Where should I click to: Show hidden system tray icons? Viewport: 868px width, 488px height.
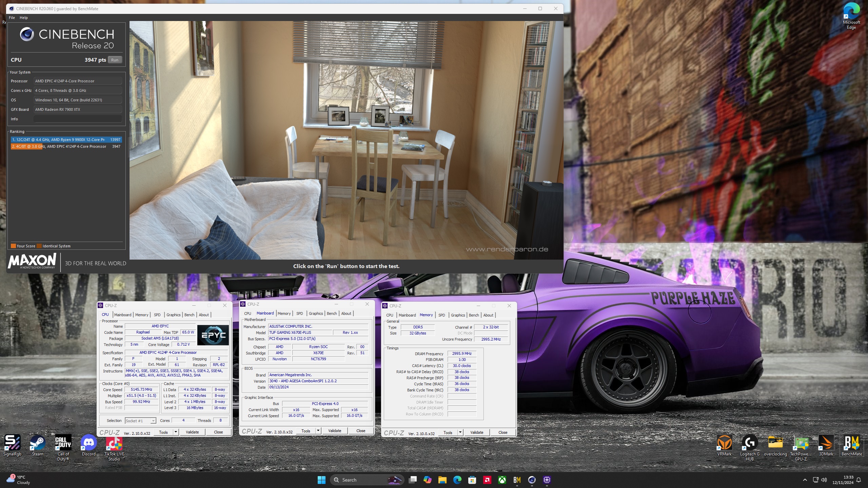(805, 480)
